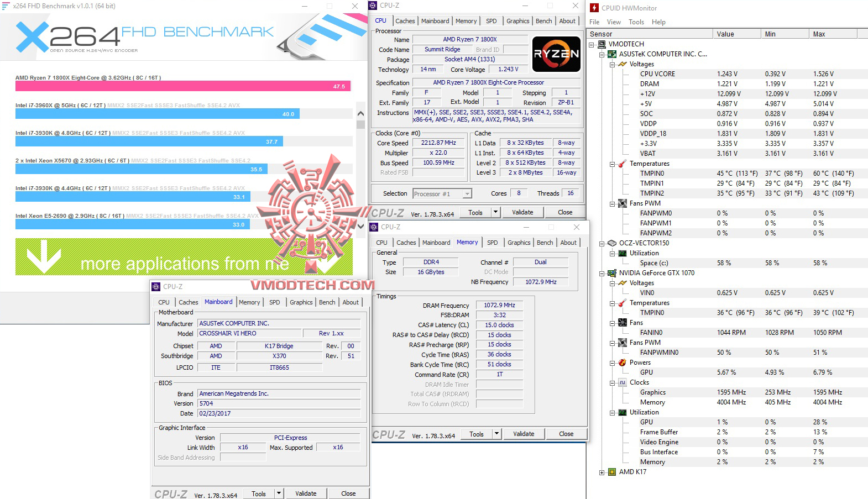Viewport: 868px width, 499px height.
Task: Open the File menu in HWMonitor
Action: pos(594,22)
